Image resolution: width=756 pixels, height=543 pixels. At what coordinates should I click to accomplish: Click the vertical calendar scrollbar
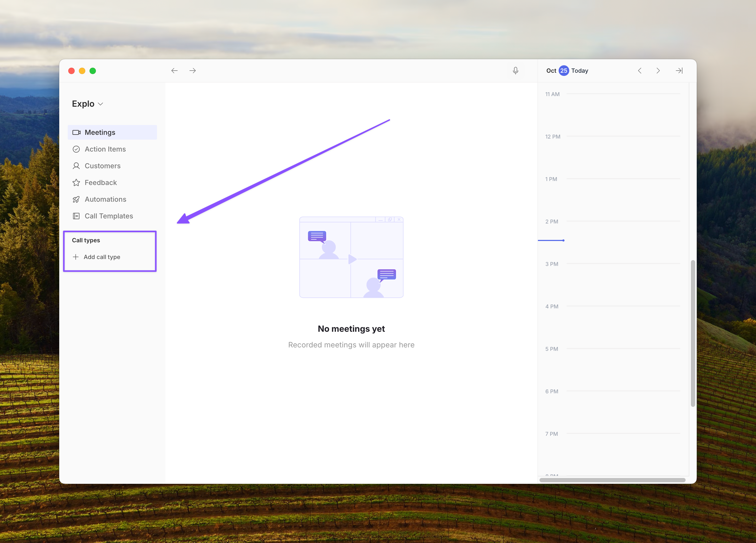tap(693, 333)
